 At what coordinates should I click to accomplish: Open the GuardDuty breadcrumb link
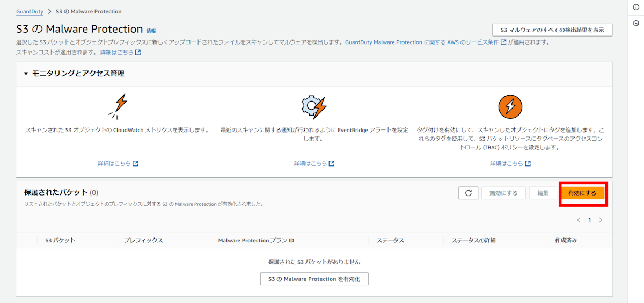(x=30, y=11)
